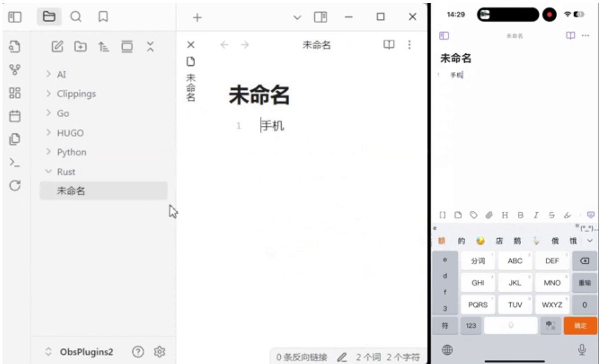Select the 未命名 note in Rust folder
The image size is (599, 364).
(x=103, y=191)
